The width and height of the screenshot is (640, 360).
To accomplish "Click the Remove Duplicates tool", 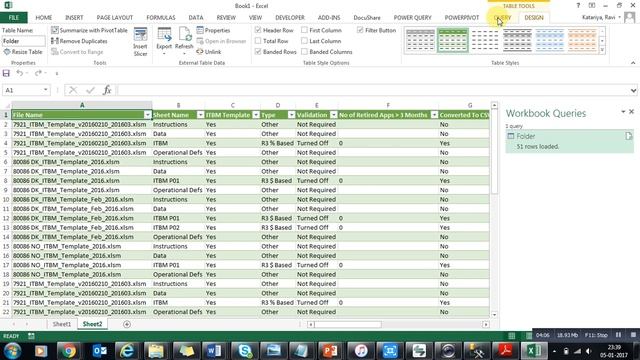I will click(79, 41).
